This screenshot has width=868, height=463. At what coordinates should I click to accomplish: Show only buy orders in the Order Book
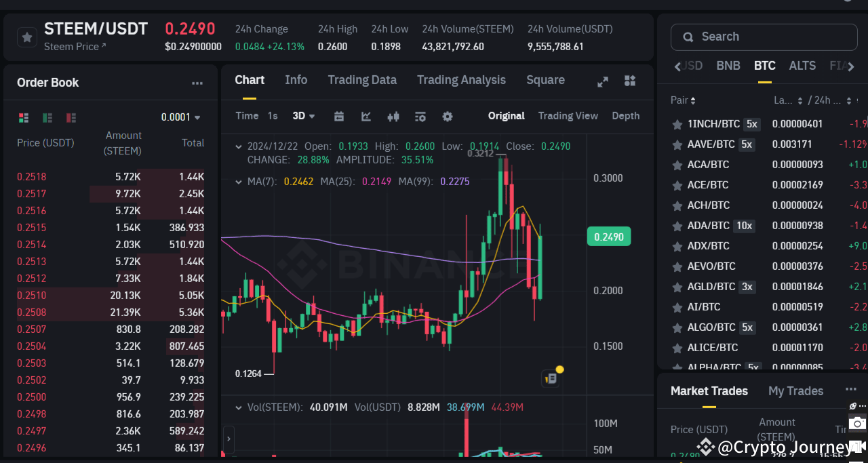[47, 117]
